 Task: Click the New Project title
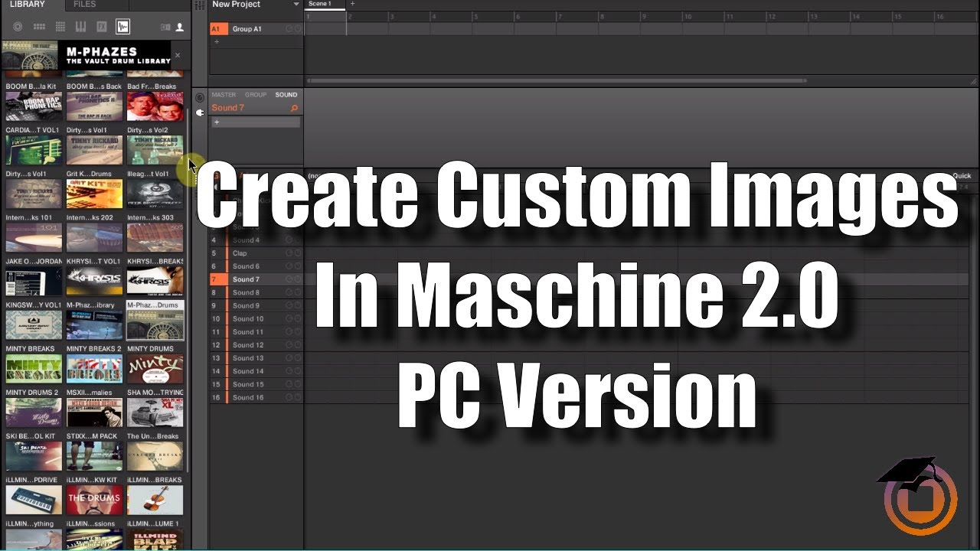[237, 5]
